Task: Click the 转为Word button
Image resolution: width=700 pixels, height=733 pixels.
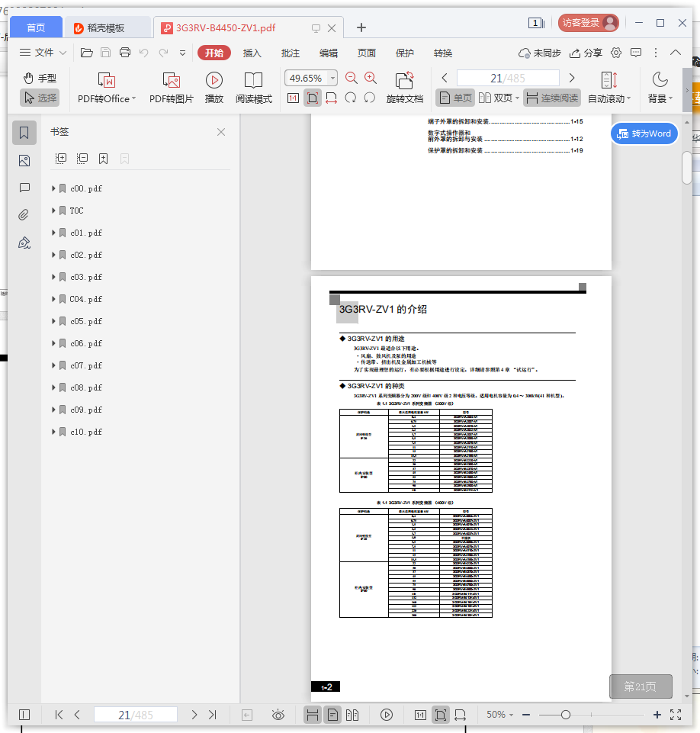Action: 644,133
